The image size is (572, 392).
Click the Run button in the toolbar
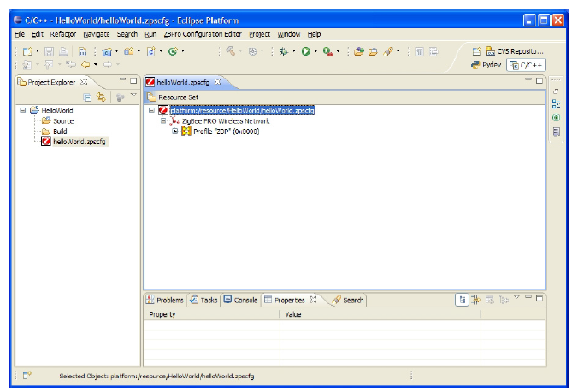[304, 51]
